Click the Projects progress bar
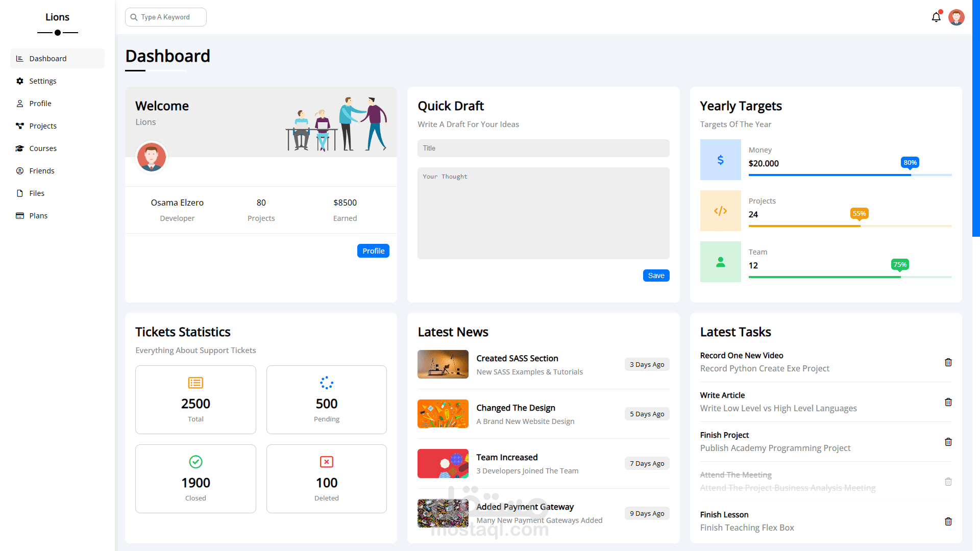This screenshot has height=551, width=980. tap(850, 226)
